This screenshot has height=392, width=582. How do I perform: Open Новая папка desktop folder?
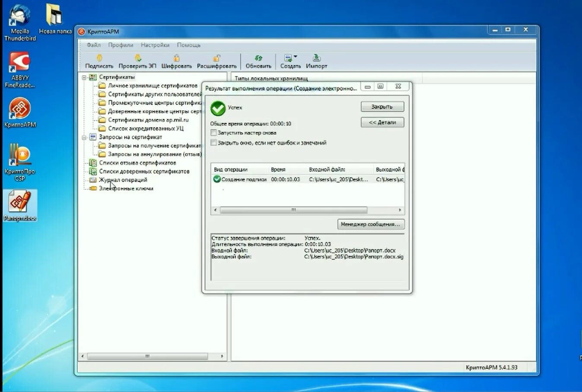55,19
